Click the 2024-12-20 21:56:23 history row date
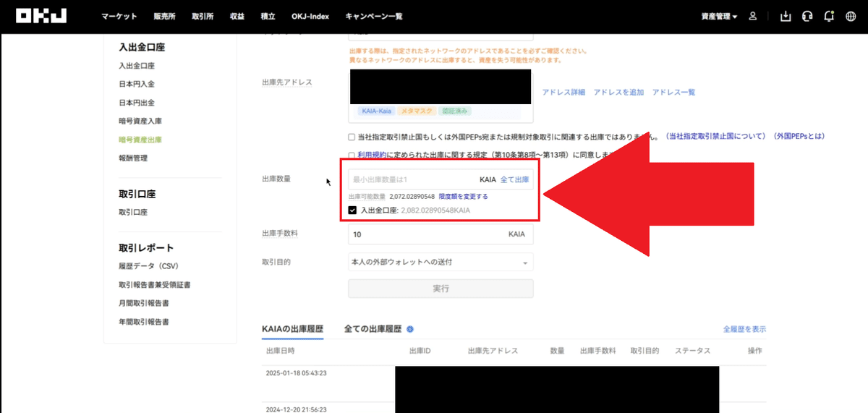The image size is (868, 413). pyautogui.click(x=297, y=409)
